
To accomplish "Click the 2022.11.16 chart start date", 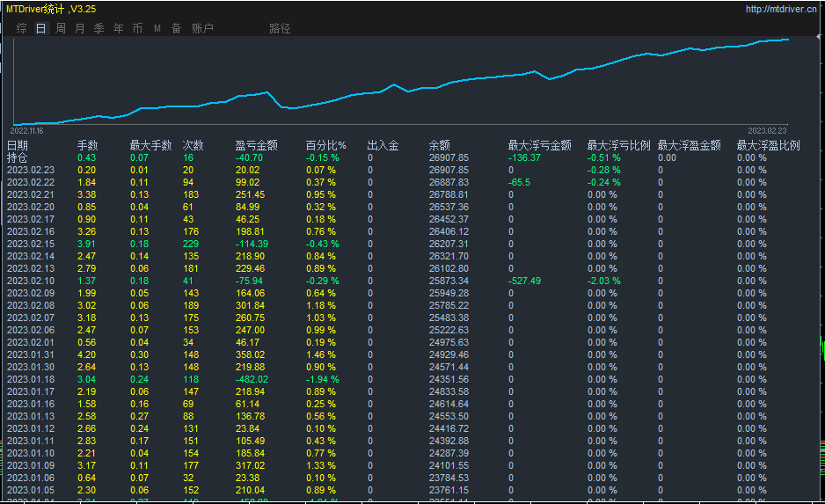I will click(27, 130).
